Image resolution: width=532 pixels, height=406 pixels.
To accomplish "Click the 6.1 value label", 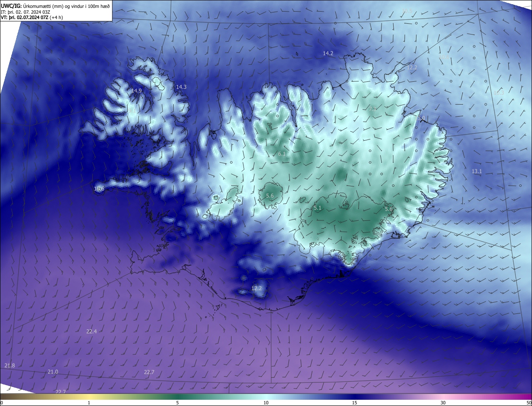I will click(x=282, y=154).
